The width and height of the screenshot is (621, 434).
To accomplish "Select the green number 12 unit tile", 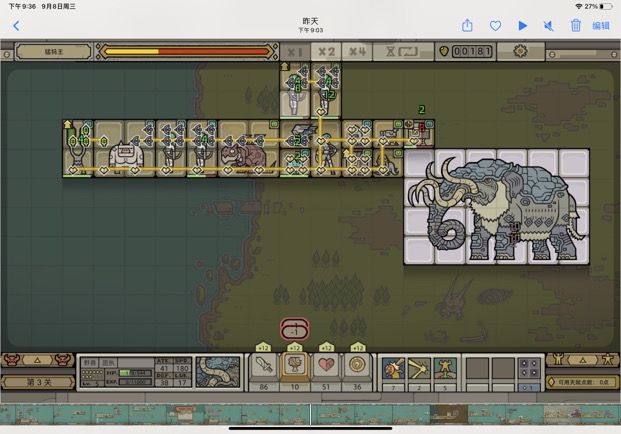I will click(326, 90).
